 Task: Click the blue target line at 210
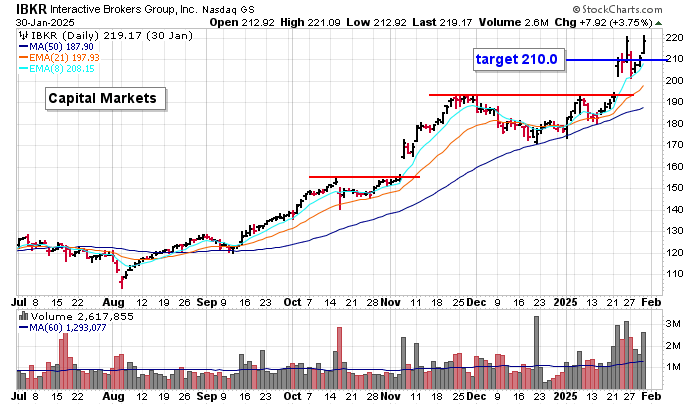[617, 59]
